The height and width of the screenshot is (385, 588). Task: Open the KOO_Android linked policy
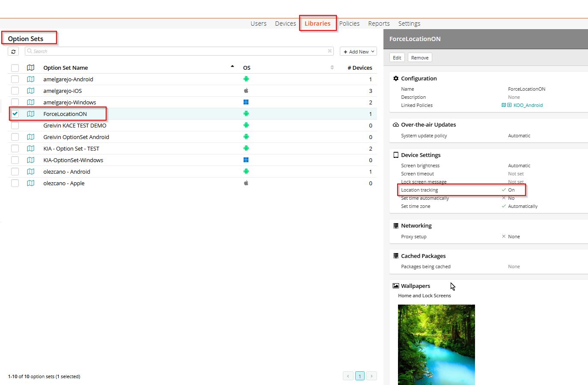click(528, 105)
